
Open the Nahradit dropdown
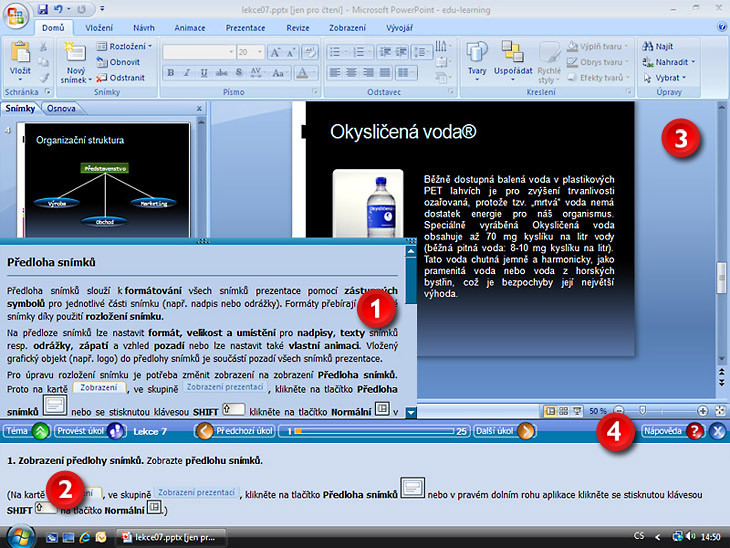point(669,62)
